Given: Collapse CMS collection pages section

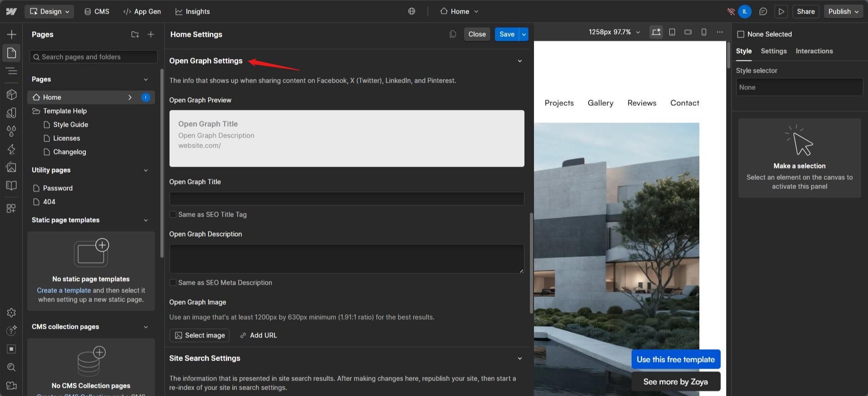Looking at the screenshot, I should coord(146,327).
